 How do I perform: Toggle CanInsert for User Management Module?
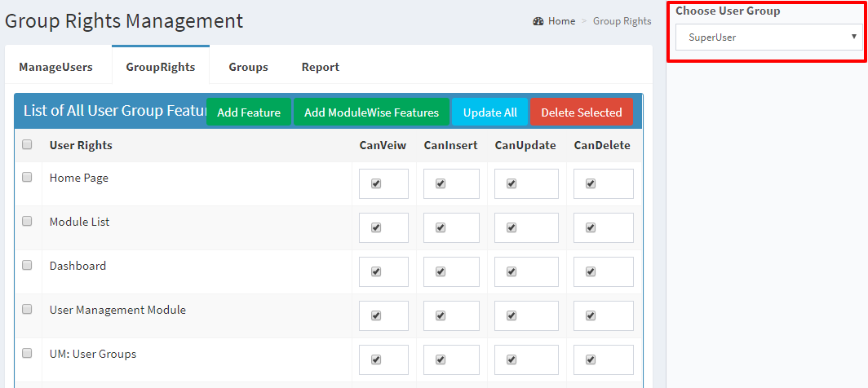point(441,315)
